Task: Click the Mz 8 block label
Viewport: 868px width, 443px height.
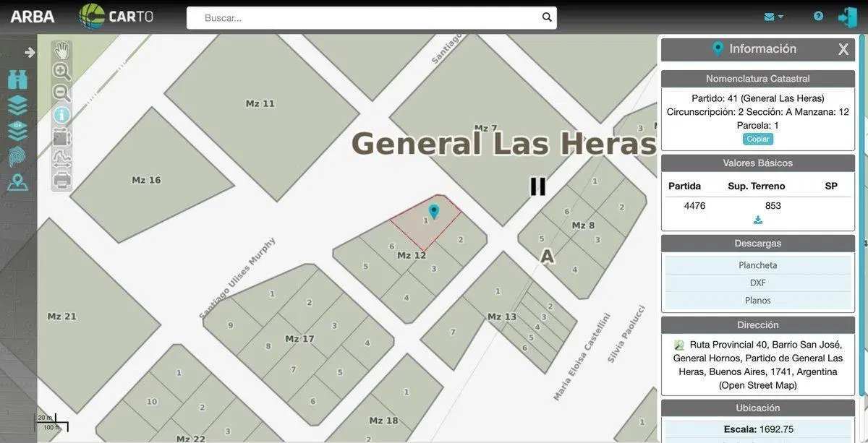Action: click(x=583, y=225)
